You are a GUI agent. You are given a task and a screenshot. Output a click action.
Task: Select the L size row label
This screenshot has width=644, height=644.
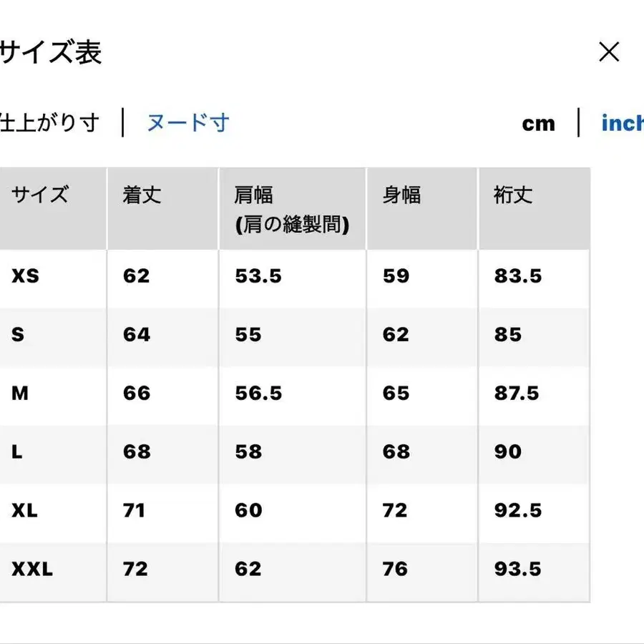[16, 452]
